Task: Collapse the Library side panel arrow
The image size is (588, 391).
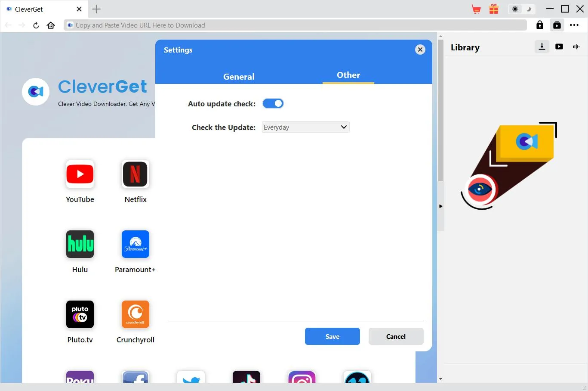Action: [440, 206]
